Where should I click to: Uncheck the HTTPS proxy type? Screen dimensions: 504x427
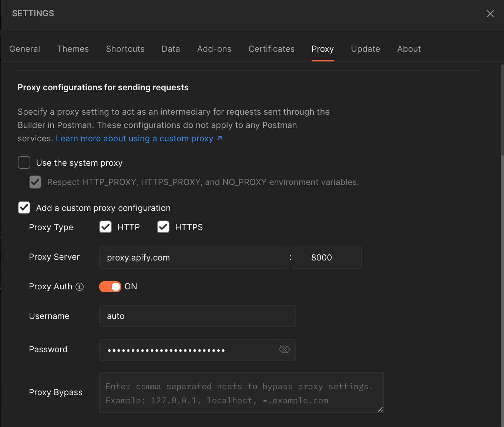[163, 227]
